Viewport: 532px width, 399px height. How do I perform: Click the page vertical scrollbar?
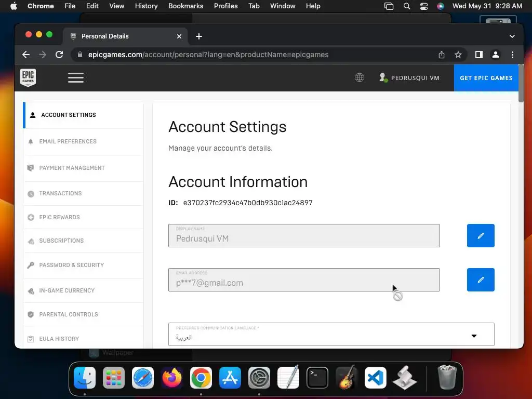[x=521, y=83]
